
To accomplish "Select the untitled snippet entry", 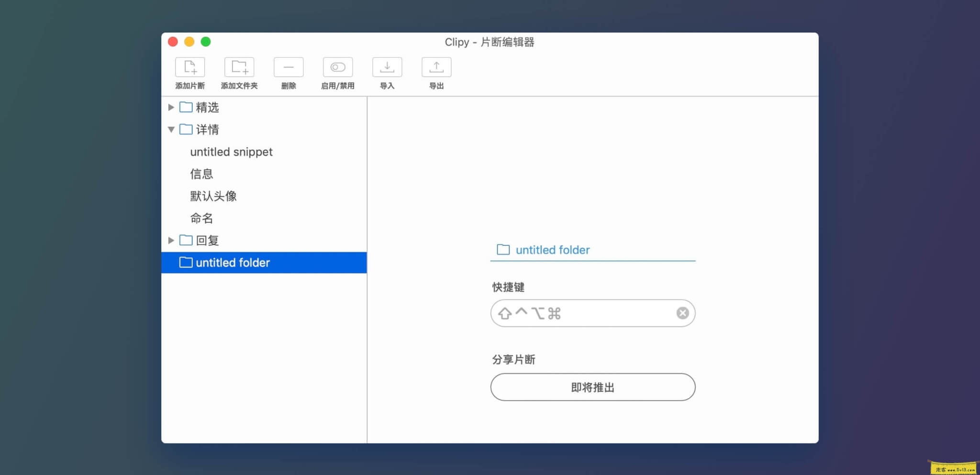I will click(232, 152).
